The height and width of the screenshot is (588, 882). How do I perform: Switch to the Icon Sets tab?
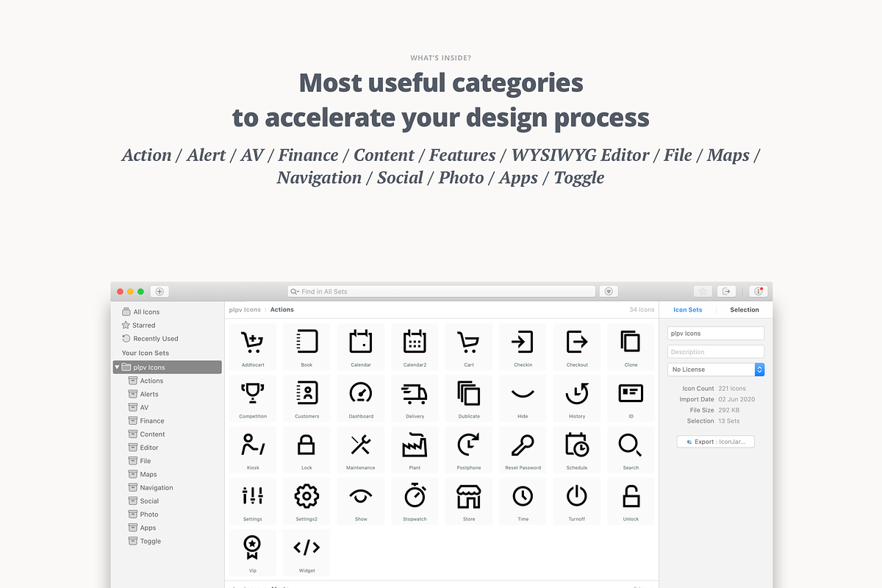click(x=687, y=309)
